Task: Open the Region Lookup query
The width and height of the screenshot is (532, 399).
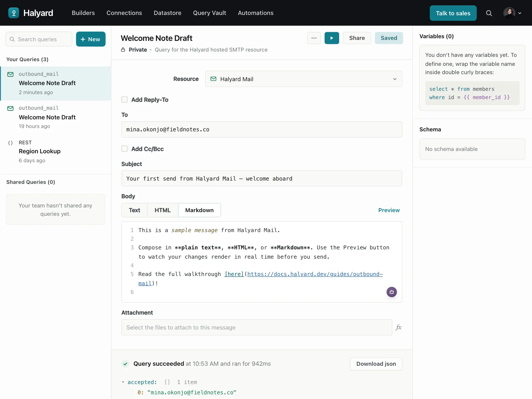Action: click(x=56, y=152)
